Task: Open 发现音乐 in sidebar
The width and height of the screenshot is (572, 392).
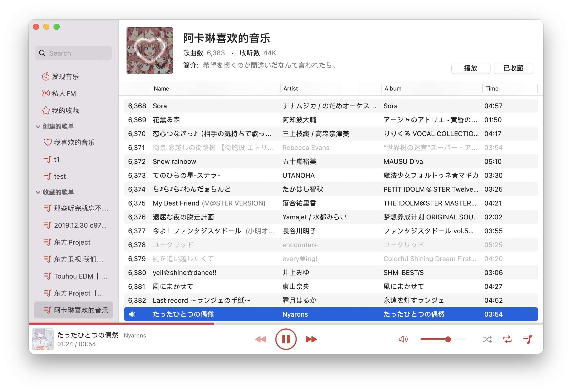Action: click(65, 77)
